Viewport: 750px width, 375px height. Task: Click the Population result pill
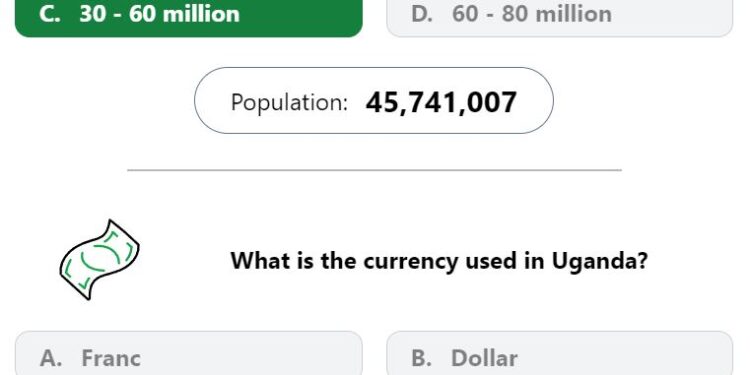pyautogui.click(x=374, y=100)
